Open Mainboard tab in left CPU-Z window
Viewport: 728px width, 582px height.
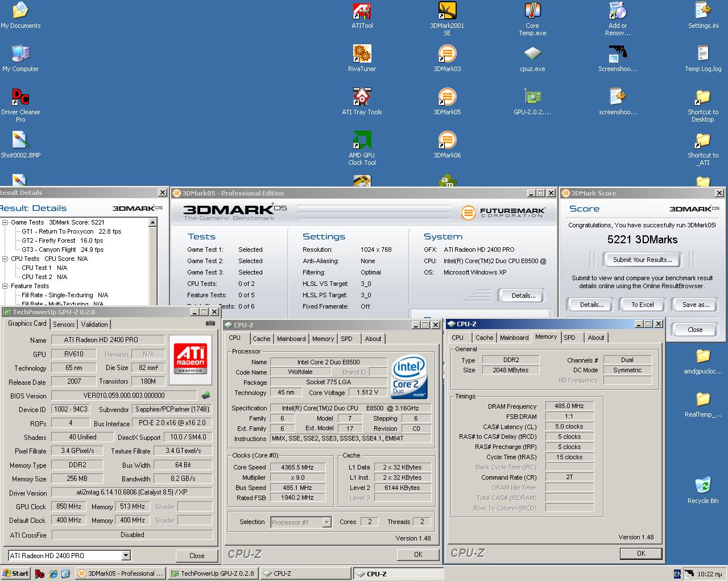pos(291,339)
